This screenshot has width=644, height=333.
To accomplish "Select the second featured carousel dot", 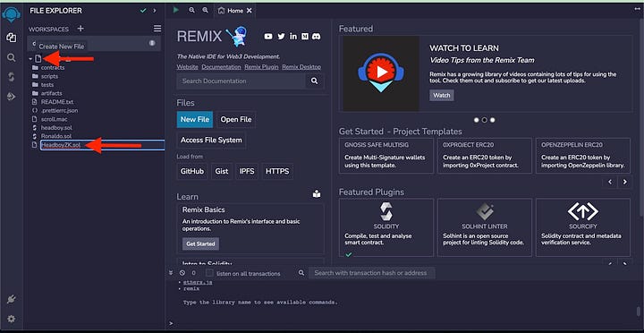I will pyautogui.click(x=485, y=120).
